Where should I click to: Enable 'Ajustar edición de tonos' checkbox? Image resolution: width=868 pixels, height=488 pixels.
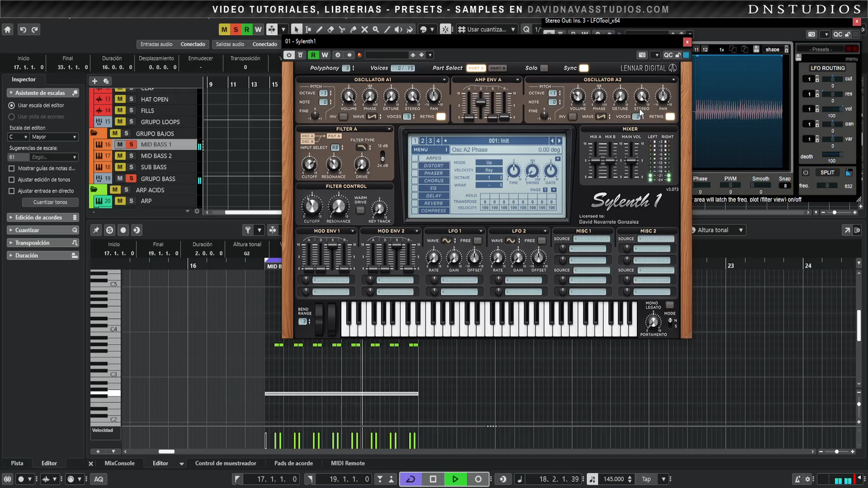(x=11, y=179)
